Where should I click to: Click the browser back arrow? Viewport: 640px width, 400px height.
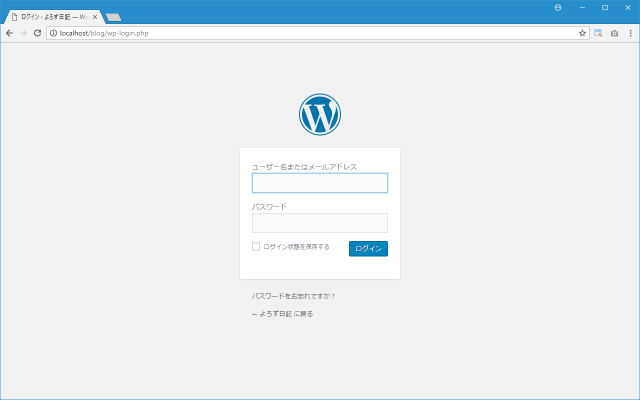(9, 33)
